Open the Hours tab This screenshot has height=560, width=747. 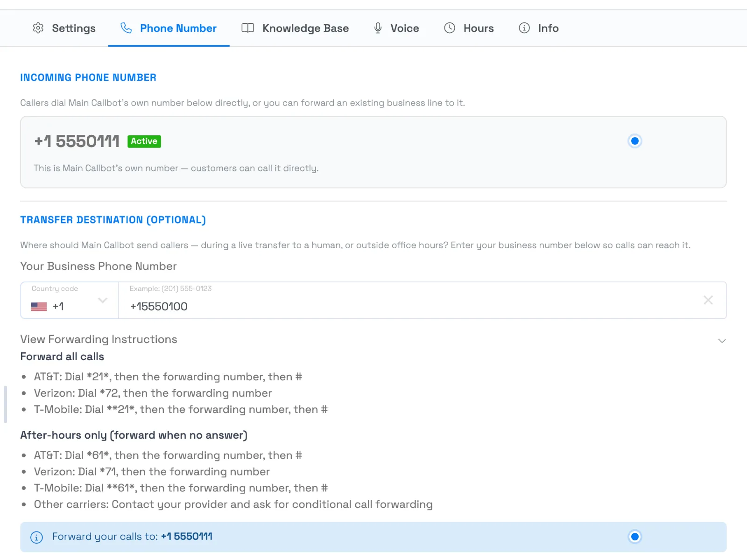[469, 28]
